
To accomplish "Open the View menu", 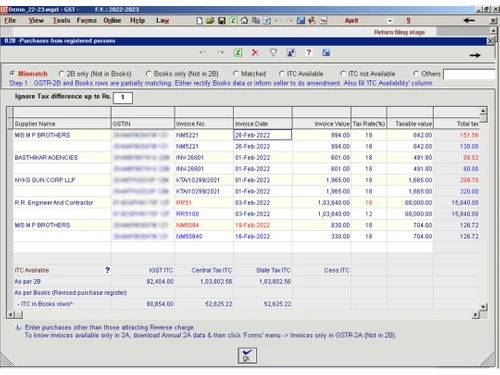I will [x=36, y=21].
